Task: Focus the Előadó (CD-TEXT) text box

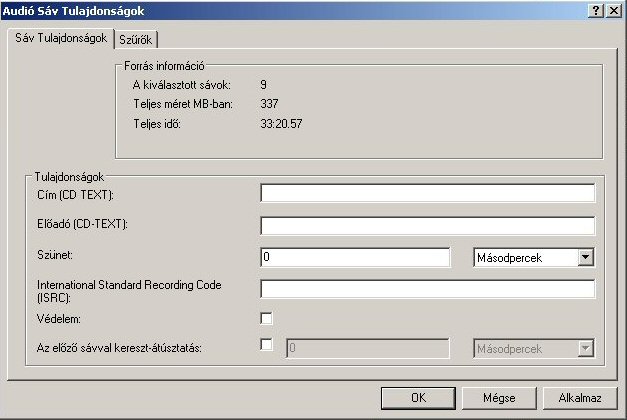Action: tap(427, 225)
